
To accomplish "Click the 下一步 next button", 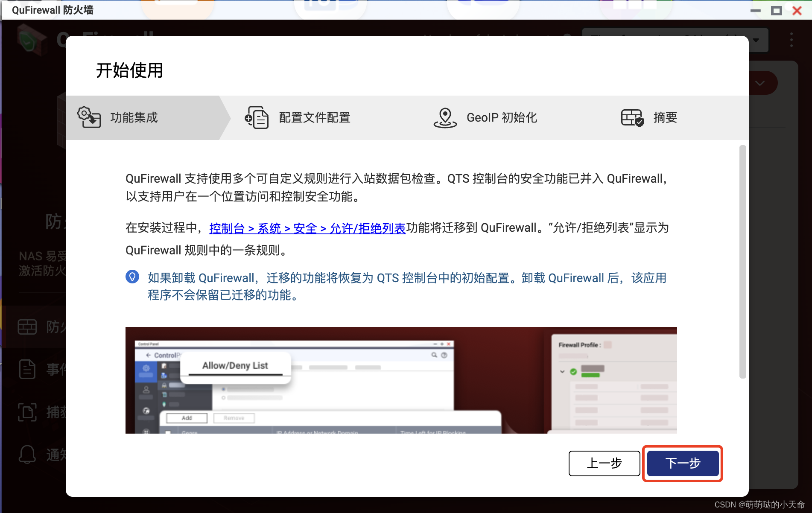I will (682, 463).
